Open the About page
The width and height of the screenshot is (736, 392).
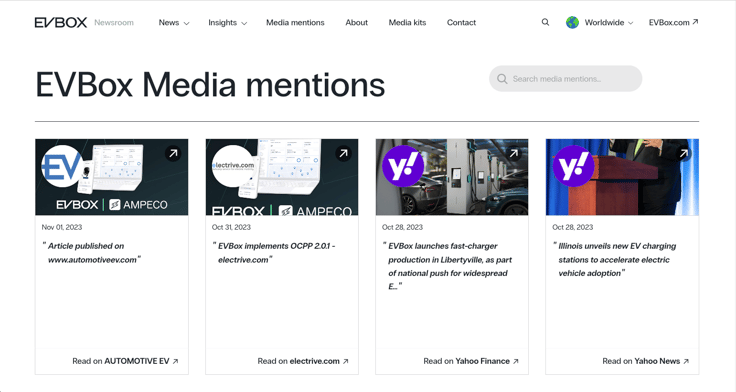357,23
